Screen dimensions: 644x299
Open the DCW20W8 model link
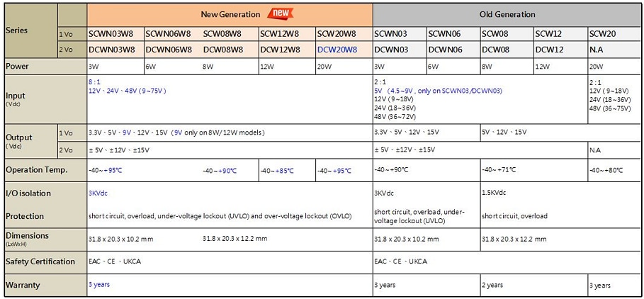click(337, 50)
